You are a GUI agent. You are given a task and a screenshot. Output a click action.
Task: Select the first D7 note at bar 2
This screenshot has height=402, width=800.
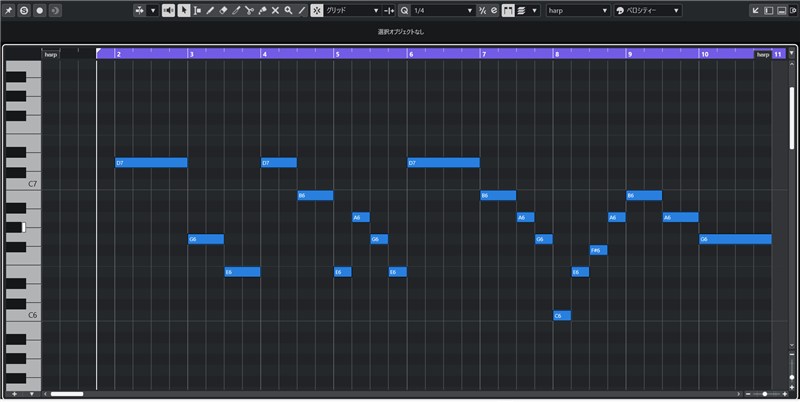point(152,163)
